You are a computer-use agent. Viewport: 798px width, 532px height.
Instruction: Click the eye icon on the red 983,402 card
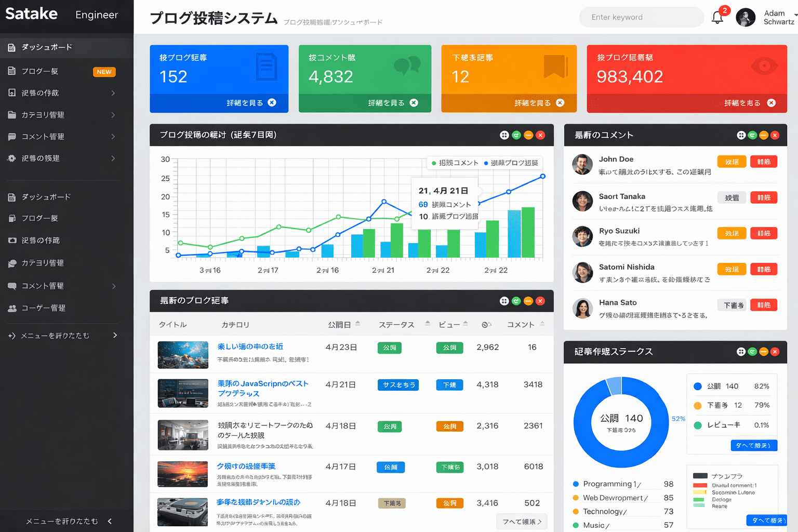(764, 66)
